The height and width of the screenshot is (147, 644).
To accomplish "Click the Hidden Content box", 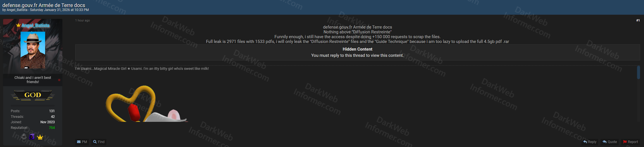I will [357, 52].
